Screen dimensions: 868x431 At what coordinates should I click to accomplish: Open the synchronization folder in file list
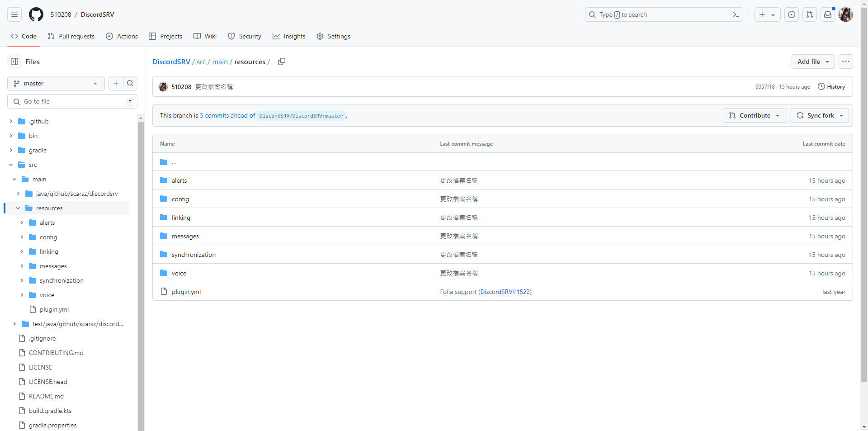[193, 255]
